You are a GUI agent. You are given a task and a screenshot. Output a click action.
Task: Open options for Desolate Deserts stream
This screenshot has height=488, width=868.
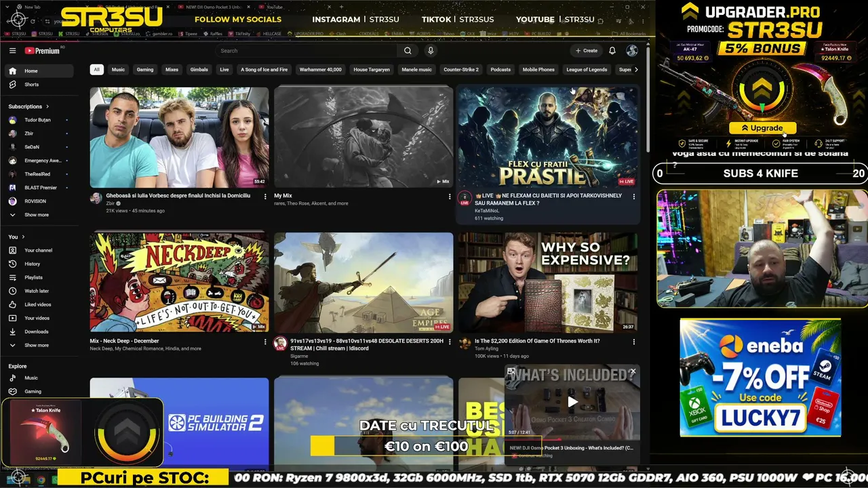tap(450, 342)
